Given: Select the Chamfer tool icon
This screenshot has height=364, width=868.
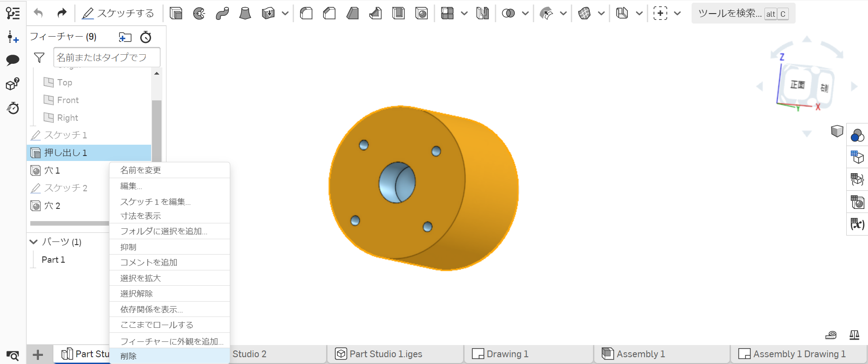Looking at the screenshot, I should pyautogui.click(x=329, y=14).
